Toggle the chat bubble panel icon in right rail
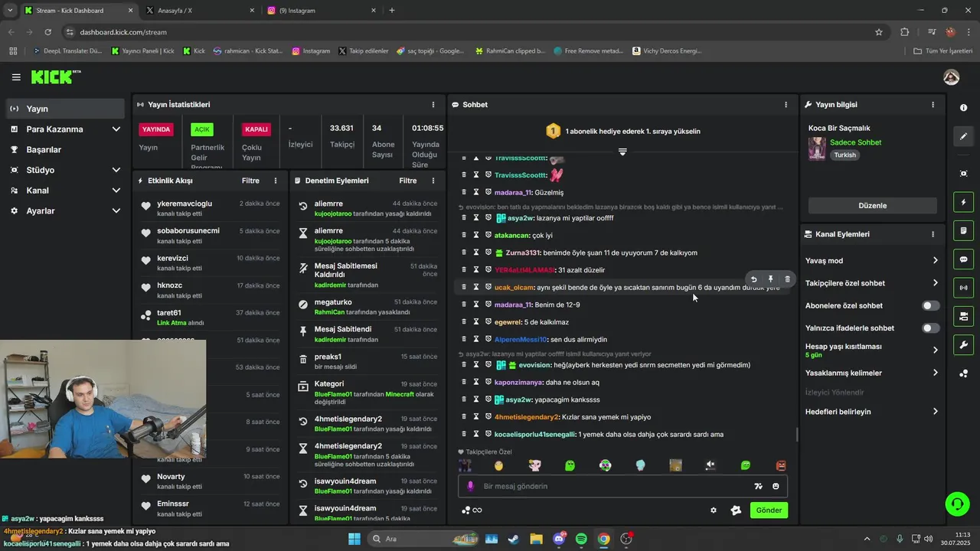Screen dimensions: 980x551 [963, 259]
